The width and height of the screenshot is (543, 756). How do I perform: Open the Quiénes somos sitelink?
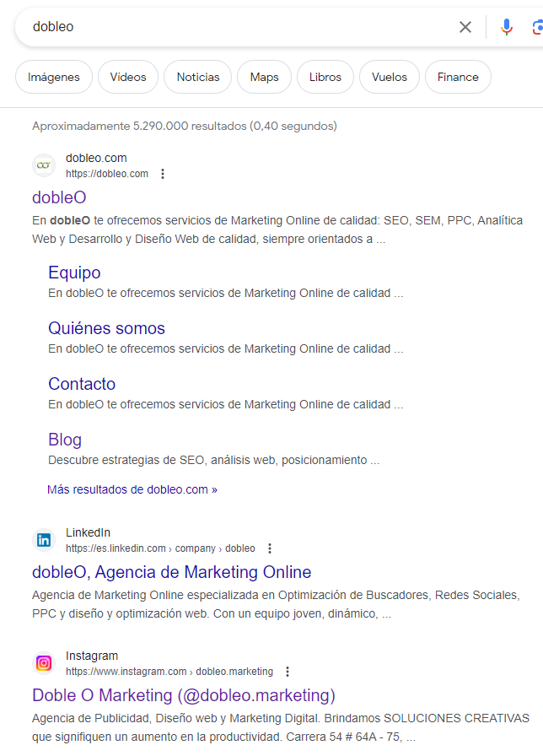[x=106, y=328]
